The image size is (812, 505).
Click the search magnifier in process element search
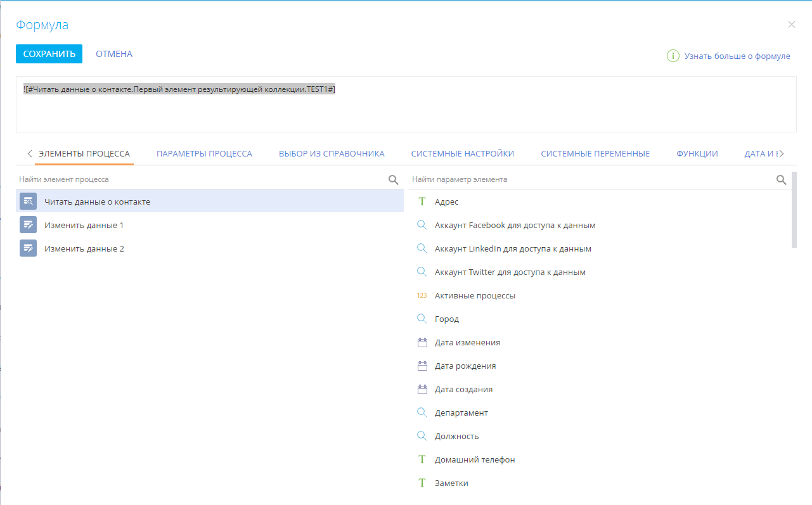[394, 180]
